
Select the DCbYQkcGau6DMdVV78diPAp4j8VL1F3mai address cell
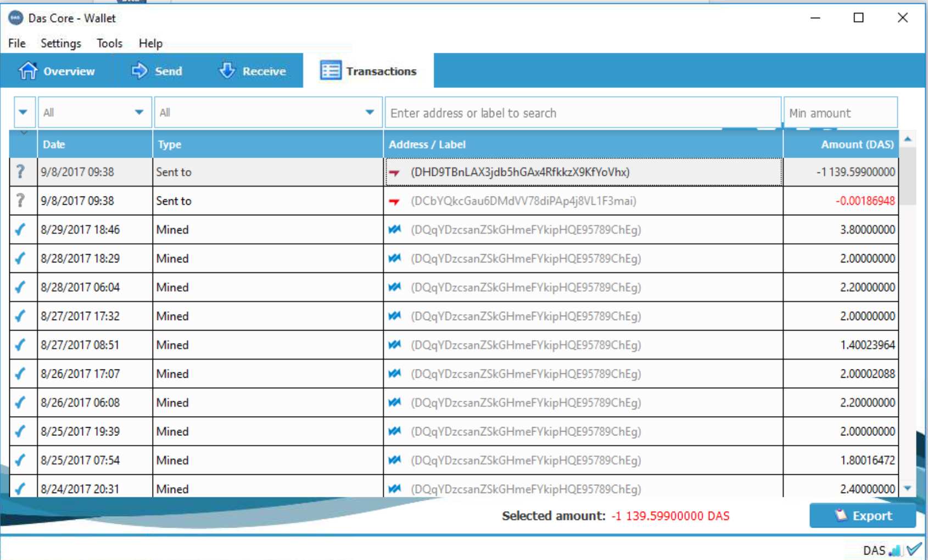click(583, 201)
